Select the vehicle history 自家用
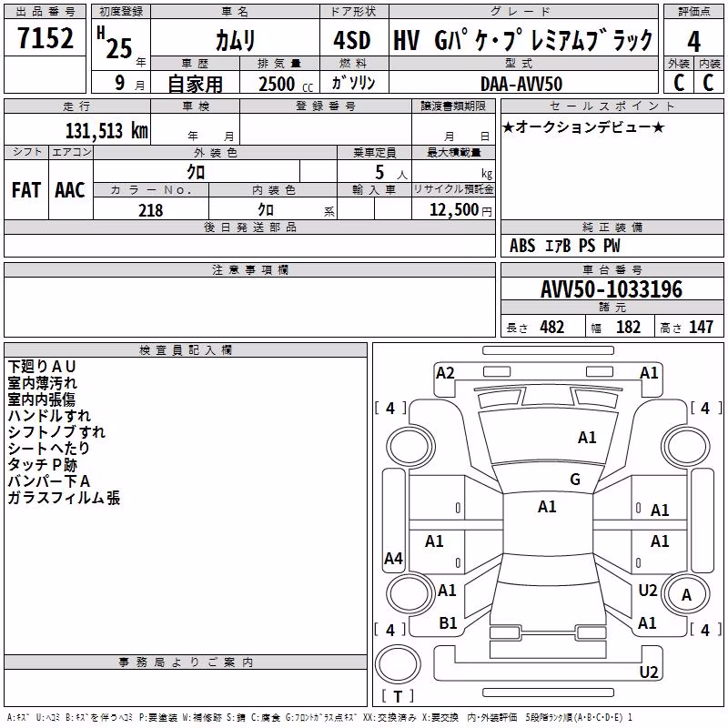Screen dimensions: 728x728 tap(195, 84)
